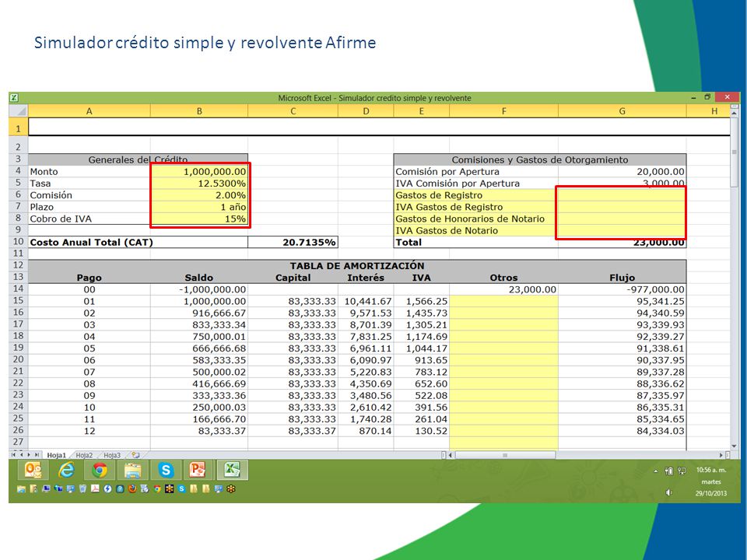Launch Internet Explorer from the taskbar

click(x=66, y=471)
